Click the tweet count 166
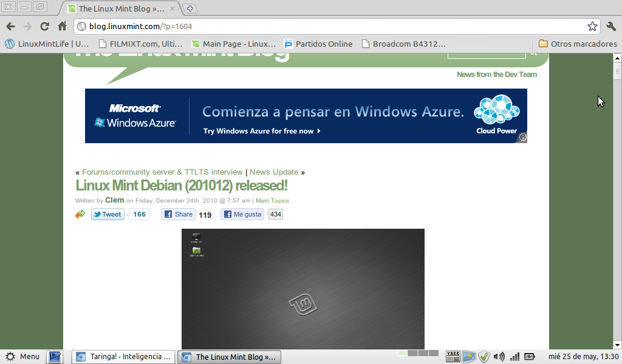Screen dimensions: 622x364 click(139, 214)
